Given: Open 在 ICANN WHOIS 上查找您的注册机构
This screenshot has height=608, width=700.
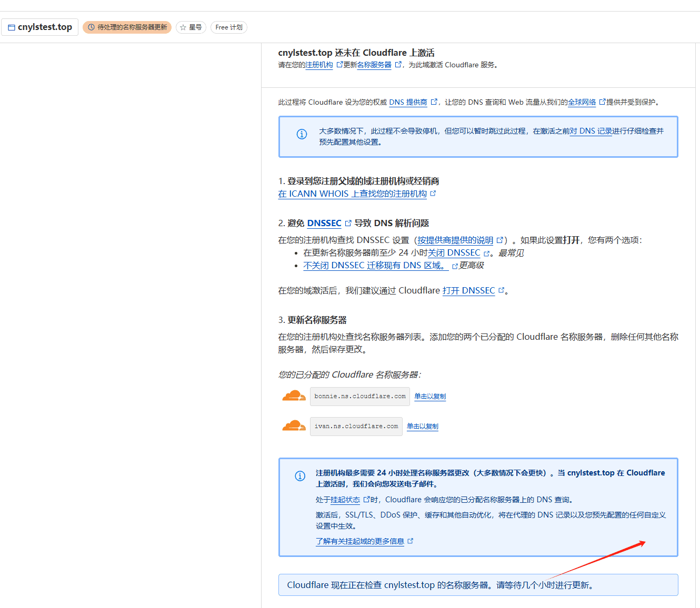Looking at the screenshot, I should coord(352,194).
